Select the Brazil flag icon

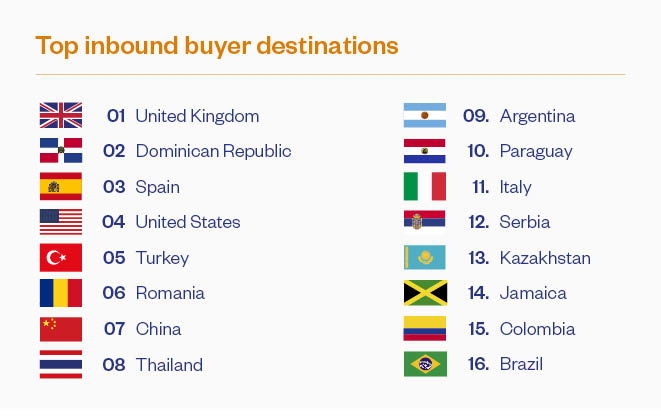[425, 364]
